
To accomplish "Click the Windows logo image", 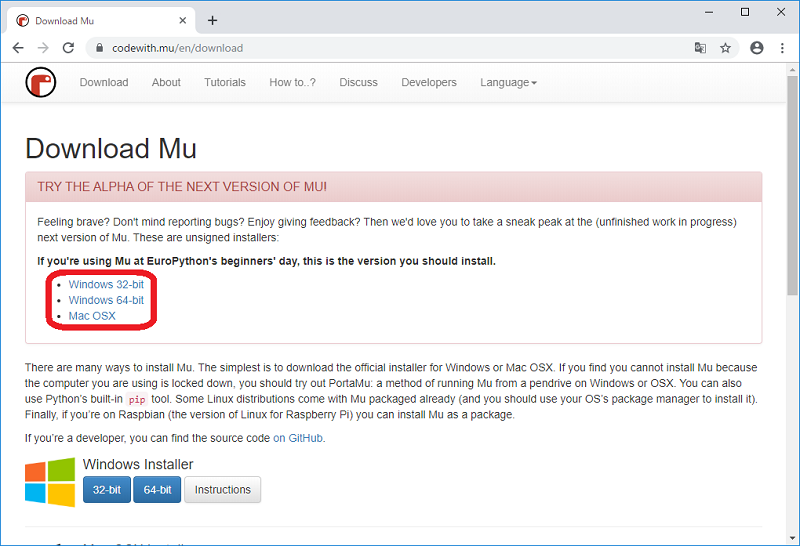I will (50, 482).
